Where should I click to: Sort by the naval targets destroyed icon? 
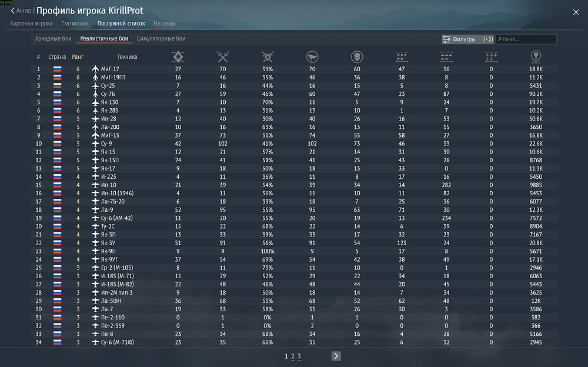tap(491, 56)
